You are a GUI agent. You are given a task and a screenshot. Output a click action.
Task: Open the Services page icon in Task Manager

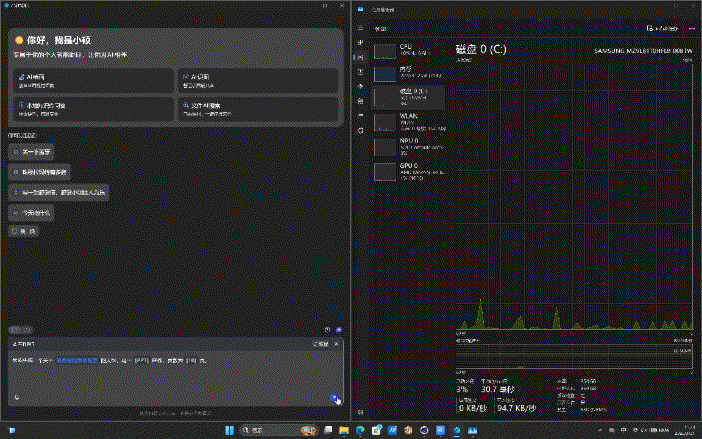click(x=359, y=129)
